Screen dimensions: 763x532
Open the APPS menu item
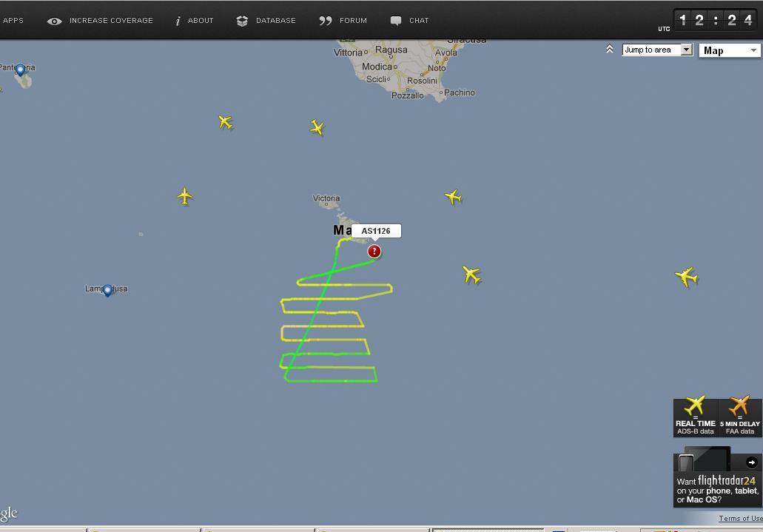coord(13,21)
